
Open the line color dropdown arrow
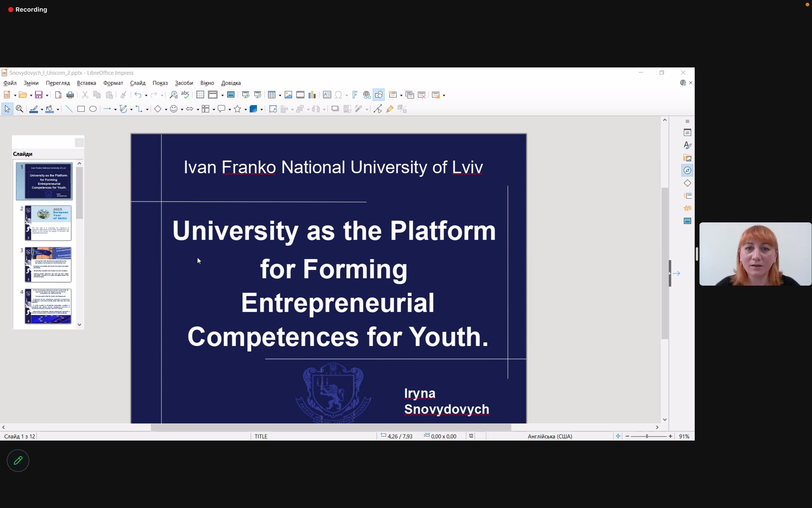click(42, 110)
